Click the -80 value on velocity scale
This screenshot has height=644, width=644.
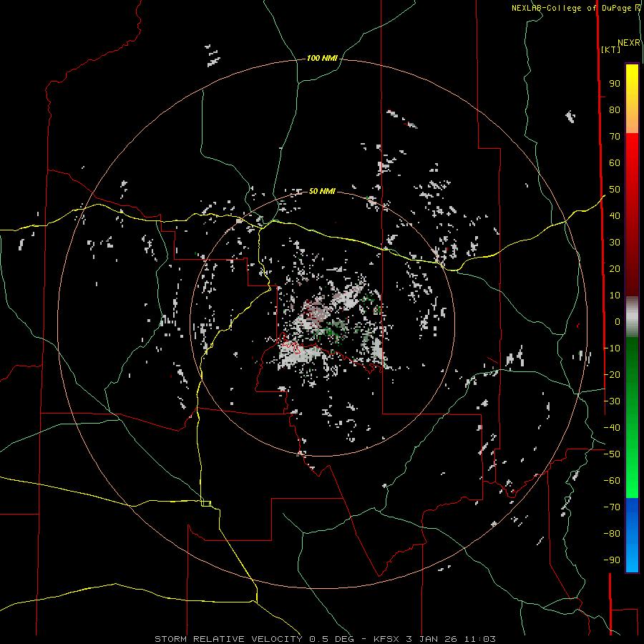click(x=612, y=534)
